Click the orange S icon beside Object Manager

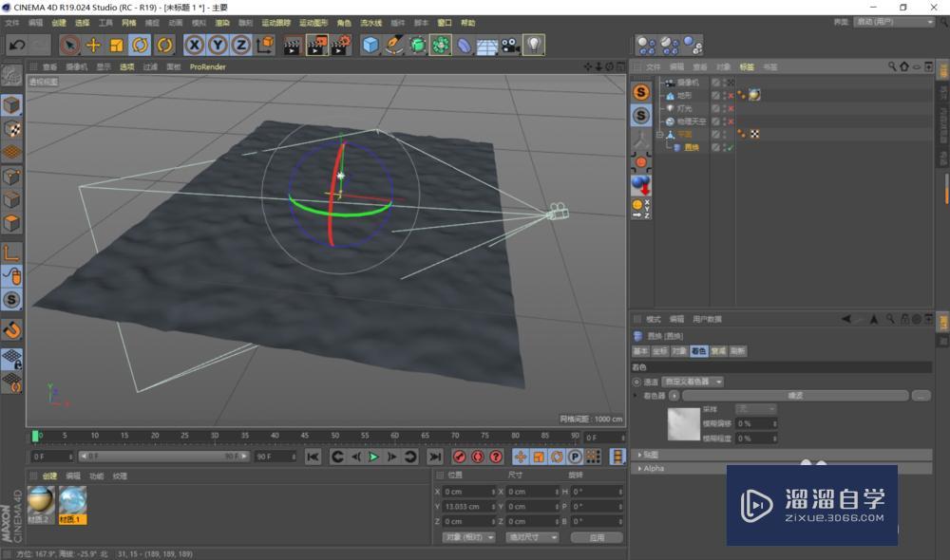tap(641, 92)
